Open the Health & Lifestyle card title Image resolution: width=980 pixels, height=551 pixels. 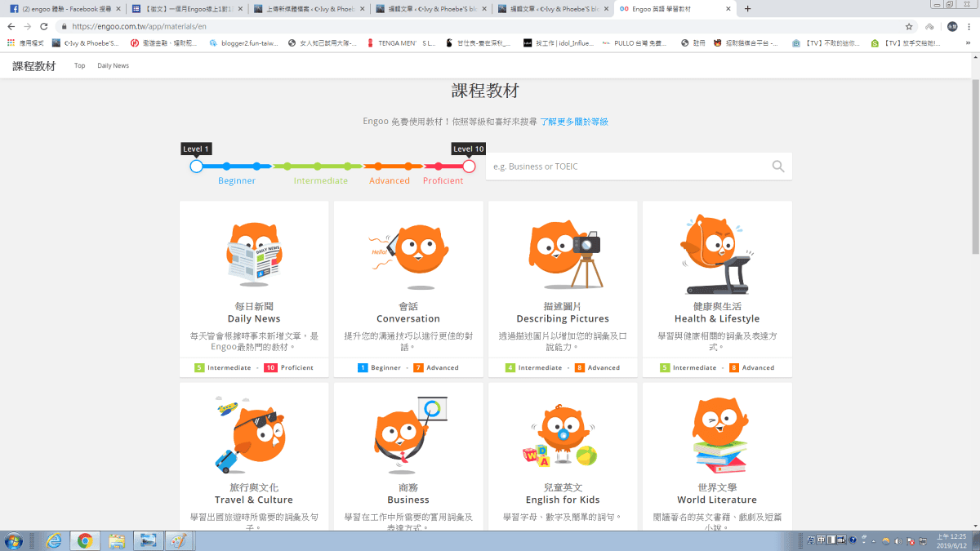[x=717, y=318]
